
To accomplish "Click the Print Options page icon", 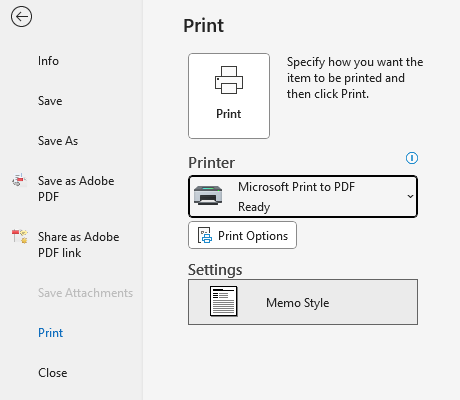I will (x=205, y=236).
